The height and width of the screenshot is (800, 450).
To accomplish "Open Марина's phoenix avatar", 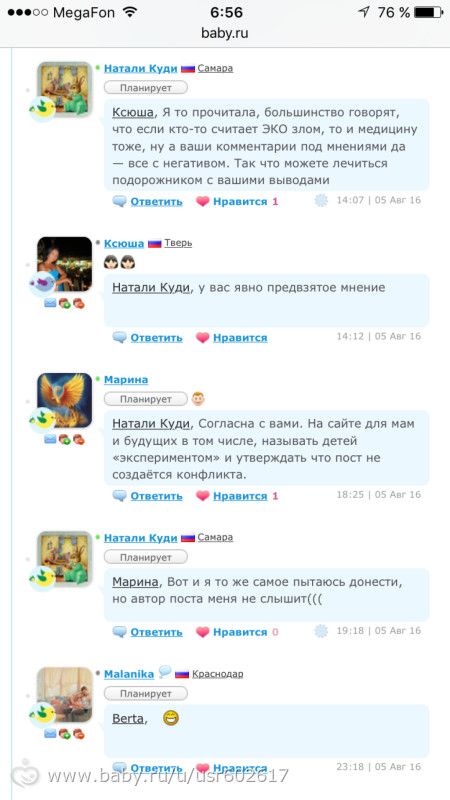I will coord(65,400).
